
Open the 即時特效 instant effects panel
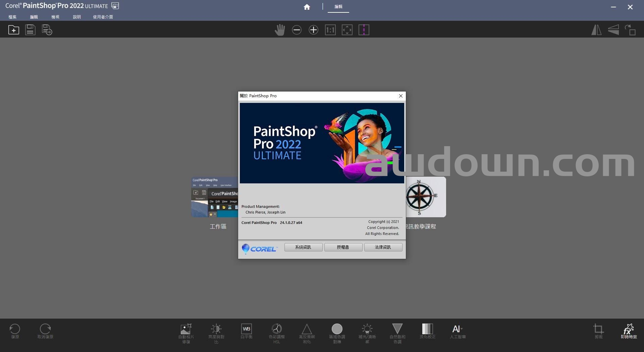[x=629, y=331]
